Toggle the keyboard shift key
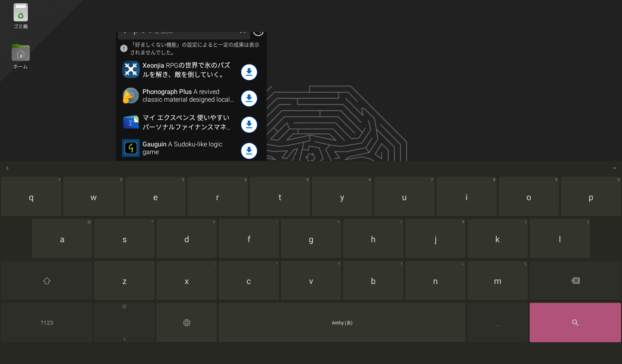 tap(47, 281)
